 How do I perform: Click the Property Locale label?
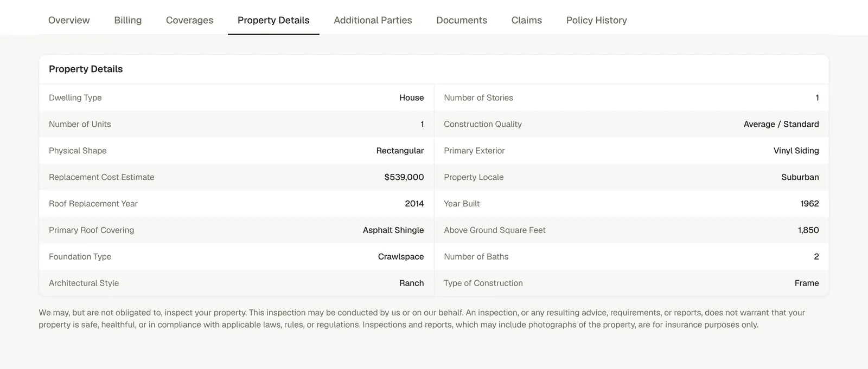(x=474, y=177)
